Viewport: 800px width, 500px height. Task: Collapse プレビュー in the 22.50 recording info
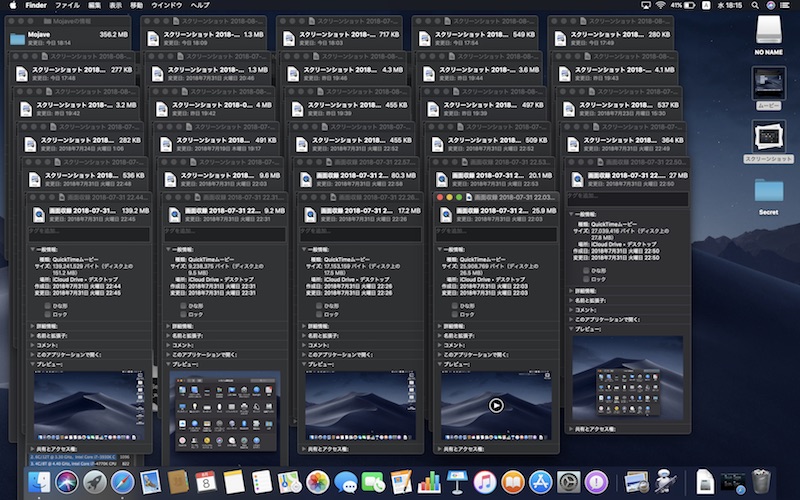(x=571, y=329)
